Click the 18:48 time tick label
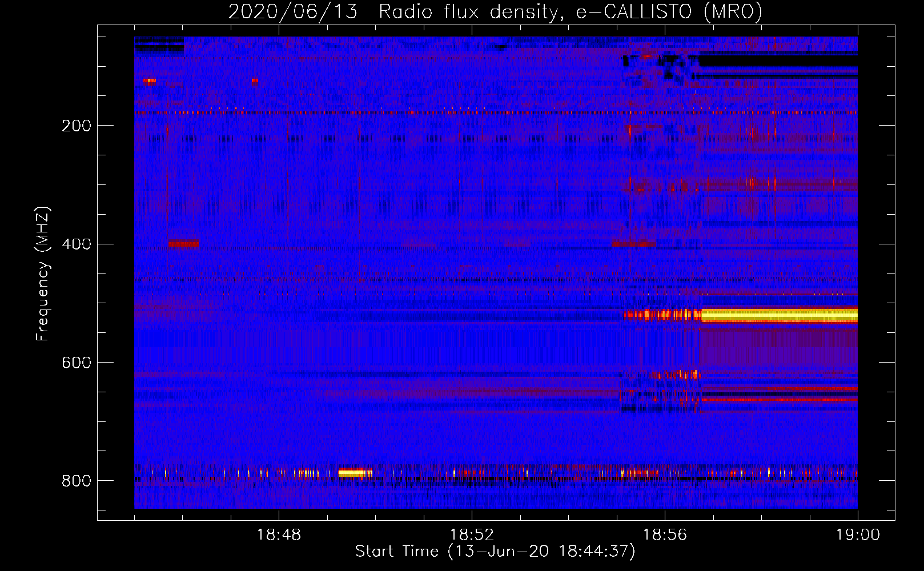The image size is (924, 571). coord(279,535)
